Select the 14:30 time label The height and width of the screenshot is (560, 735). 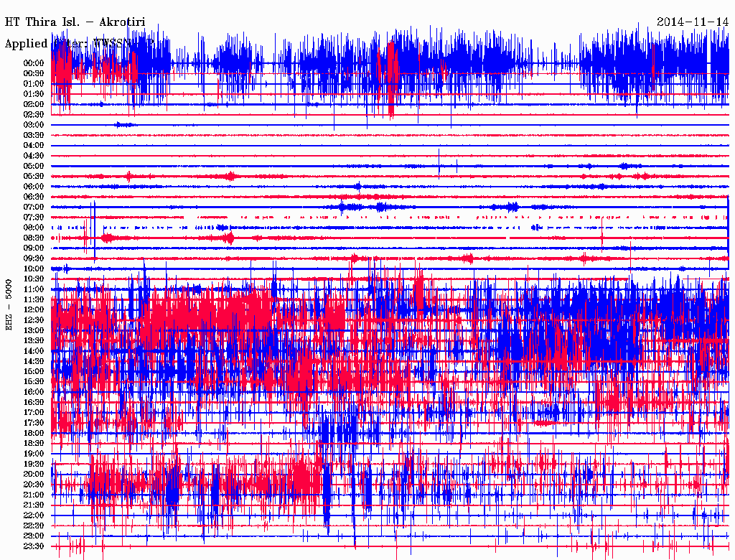pyautogui.click(x=33, y=361)
